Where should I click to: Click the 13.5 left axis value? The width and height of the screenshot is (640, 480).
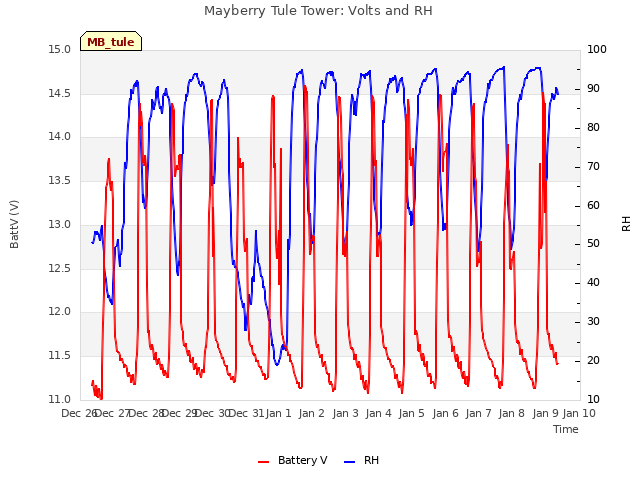pos(60,180)
